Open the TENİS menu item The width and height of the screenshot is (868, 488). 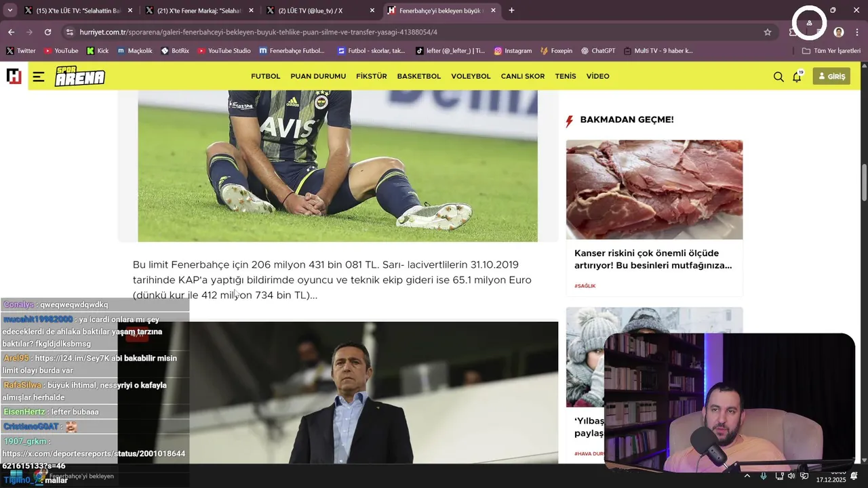pyautogui.click(x=566, y=77)
